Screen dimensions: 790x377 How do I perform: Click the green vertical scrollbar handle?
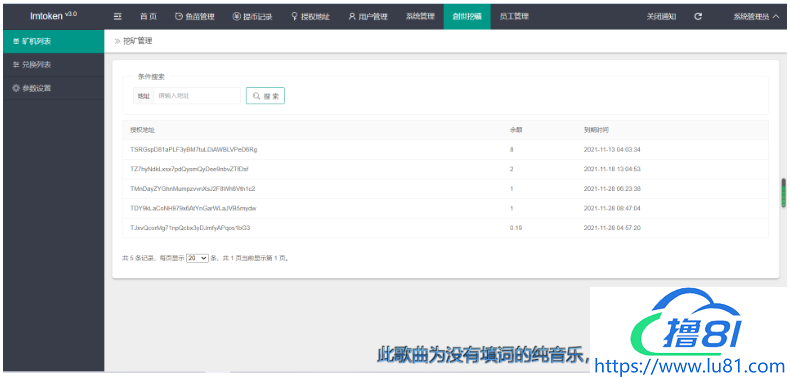tap(783, 193)
